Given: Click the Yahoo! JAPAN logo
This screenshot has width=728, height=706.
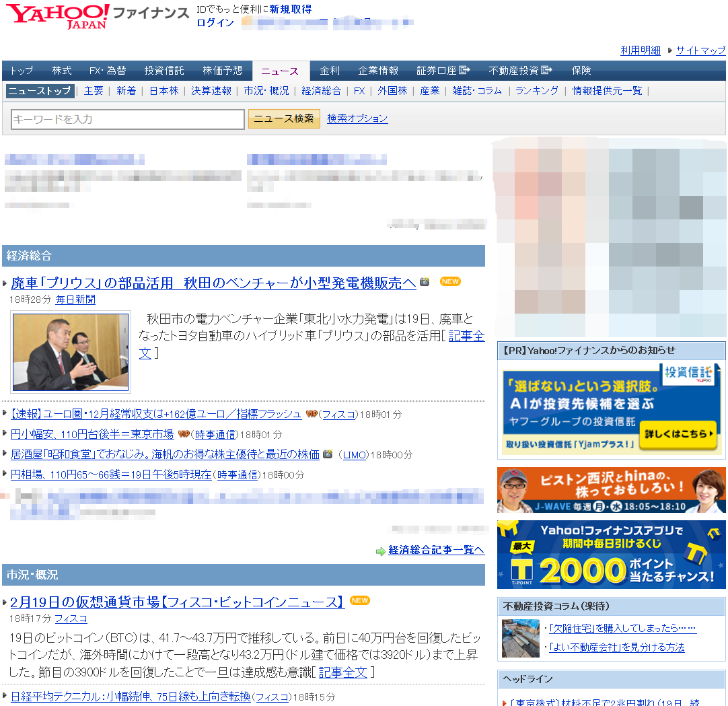Looking at the screenshot, I should tap(58, 17).
